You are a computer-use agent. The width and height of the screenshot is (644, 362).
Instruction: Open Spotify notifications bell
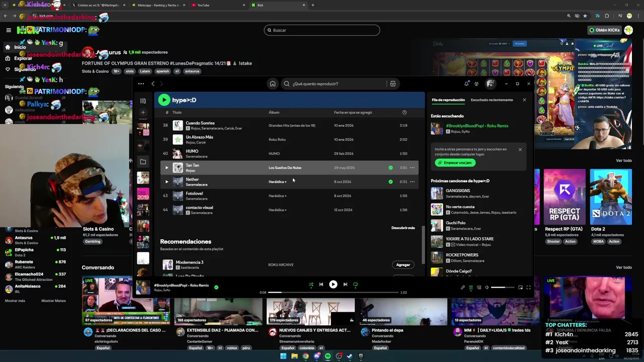click(x=466, y=84)
